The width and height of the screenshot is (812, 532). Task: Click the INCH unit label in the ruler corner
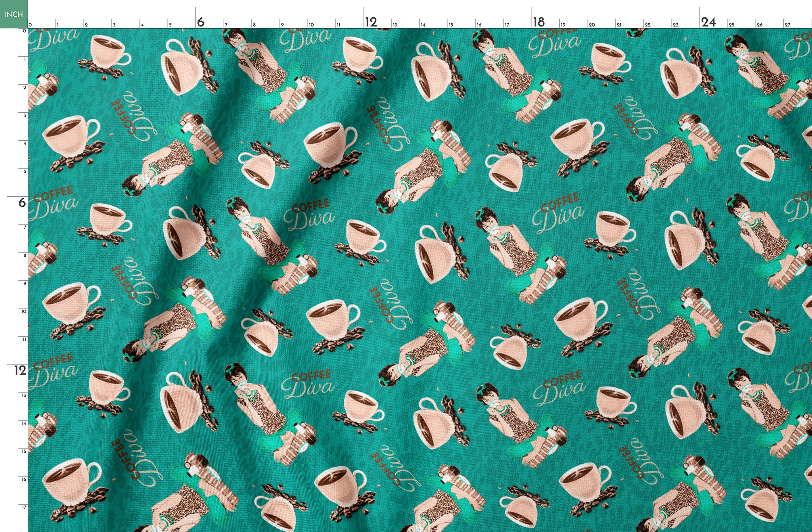14,14
